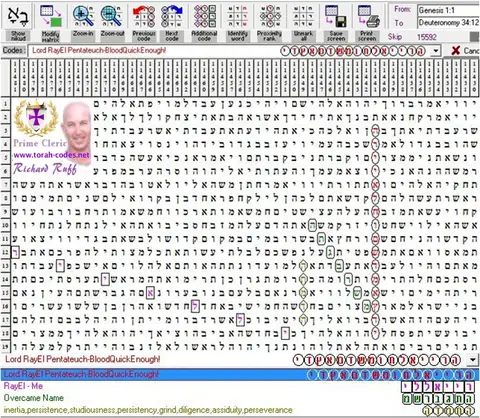This screenshot has height=418, width=480.
Task: Click the Richard Ruff signature text
Action: [x=45, y=169]
